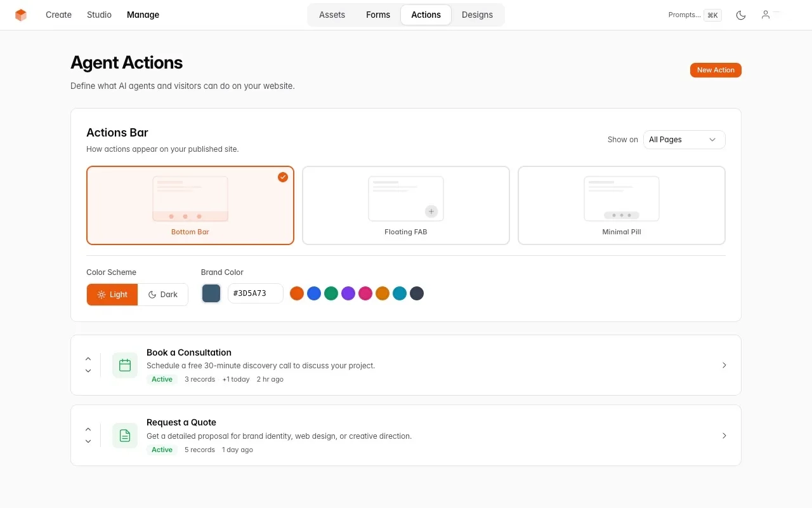Open the Prompts command palette
Screen dimensions: 812x508
tap(695, 15)
